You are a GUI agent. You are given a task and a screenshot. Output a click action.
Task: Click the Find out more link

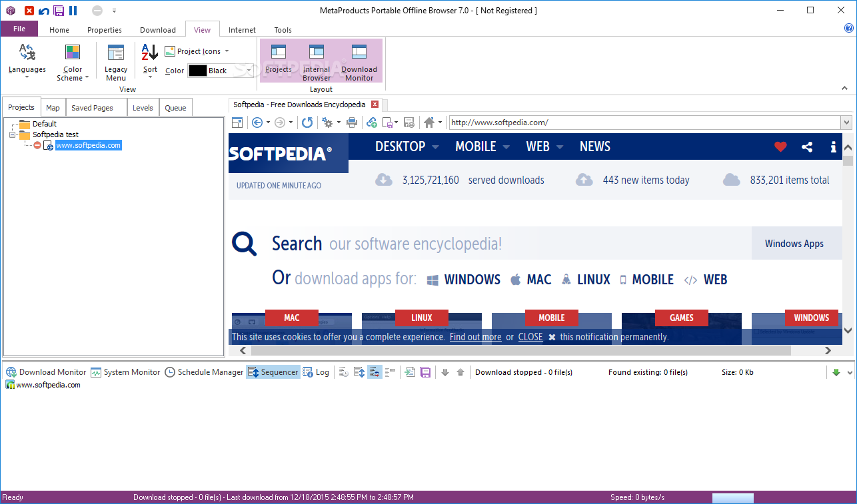[475, 337]
